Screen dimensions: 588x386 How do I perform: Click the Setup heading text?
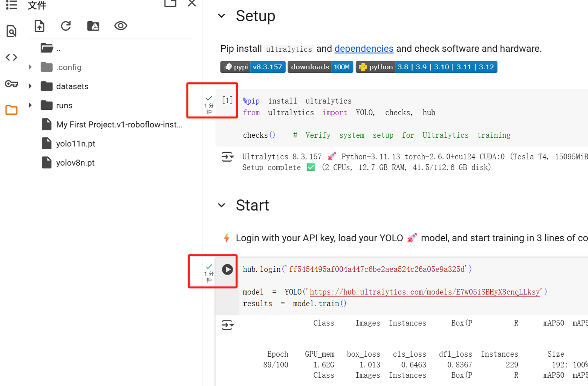pos(255,16)
